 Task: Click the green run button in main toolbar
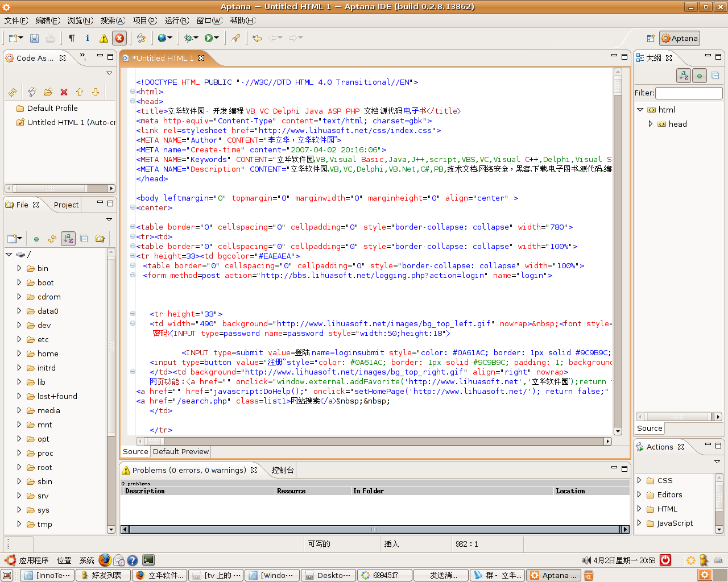pyautogui.click(x=209, y=38)
